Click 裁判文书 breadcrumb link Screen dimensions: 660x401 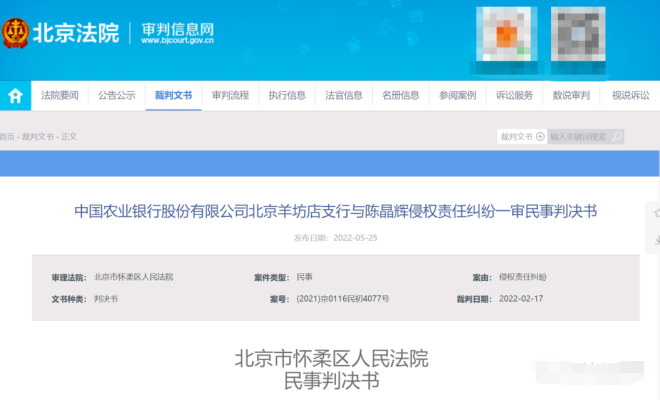point(38,137)
